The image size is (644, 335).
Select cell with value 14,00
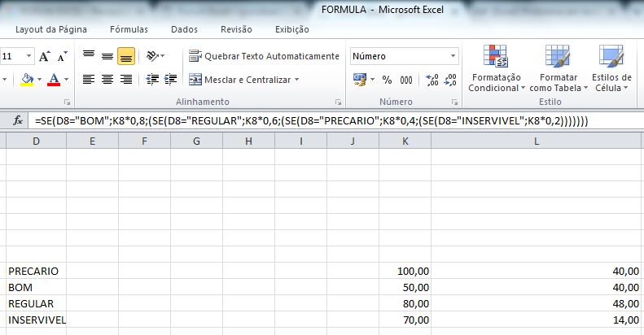coord(537,320)
